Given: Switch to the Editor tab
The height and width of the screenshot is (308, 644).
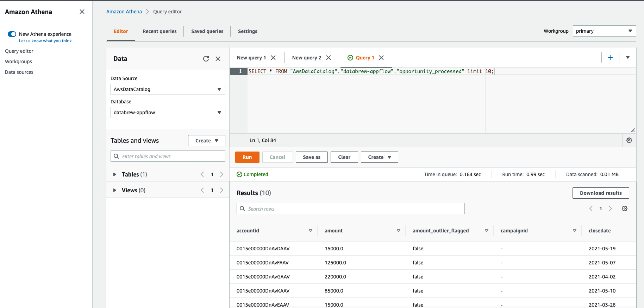Looking at the screenshot, I should (121, 31).
